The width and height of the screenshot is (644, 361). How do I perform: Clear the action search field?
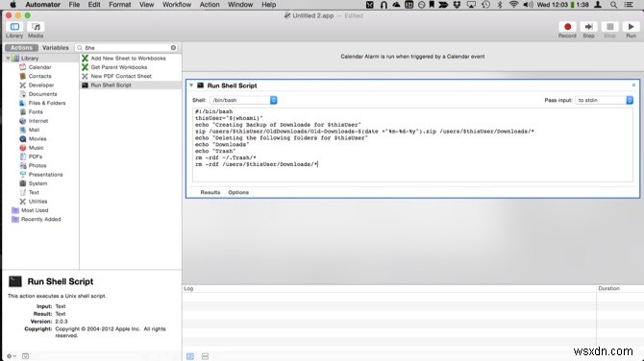[173, 48]
